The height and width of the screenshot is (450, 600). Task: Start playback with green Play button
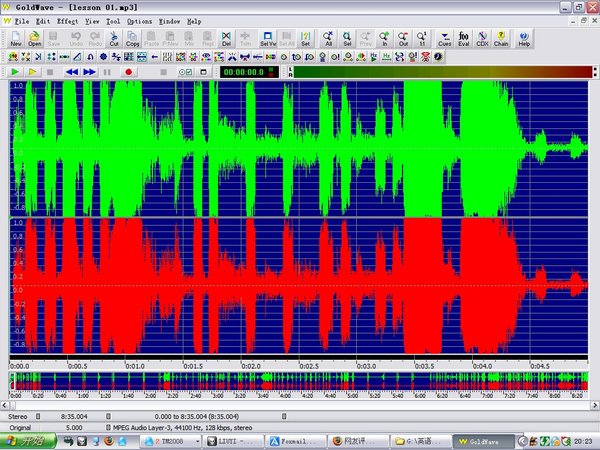[x=15, y=72]
